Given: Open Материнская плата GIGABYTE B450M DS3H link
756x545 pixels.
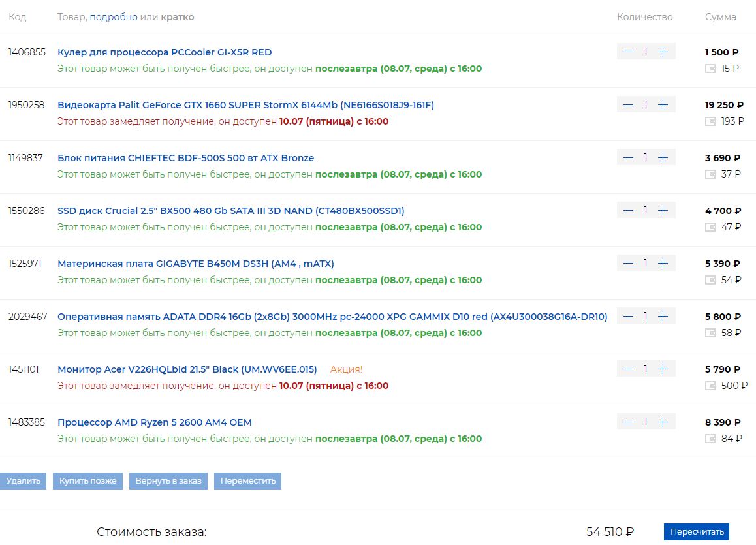Looking at the screenshot, I should 196,264.
